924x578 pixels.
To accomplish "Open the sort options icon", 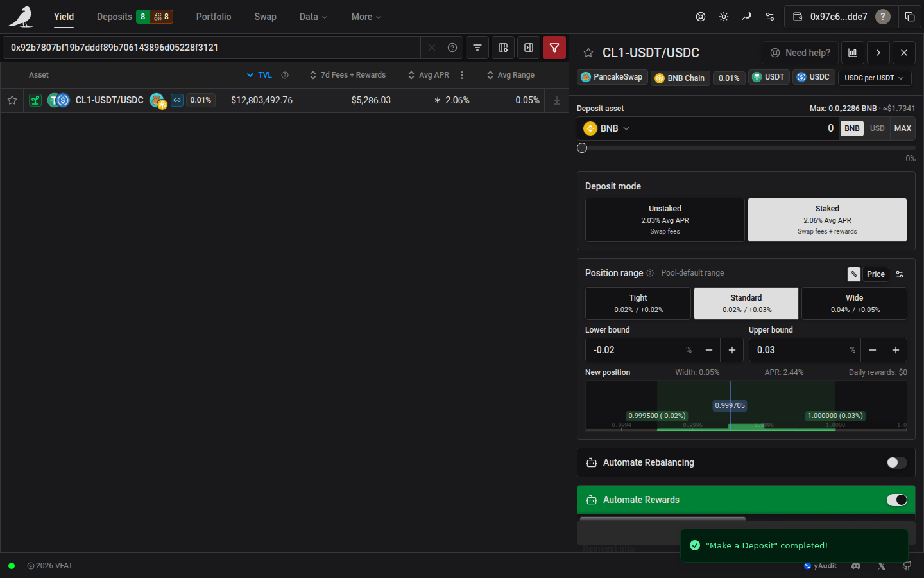I will click(x=477, y=48).
